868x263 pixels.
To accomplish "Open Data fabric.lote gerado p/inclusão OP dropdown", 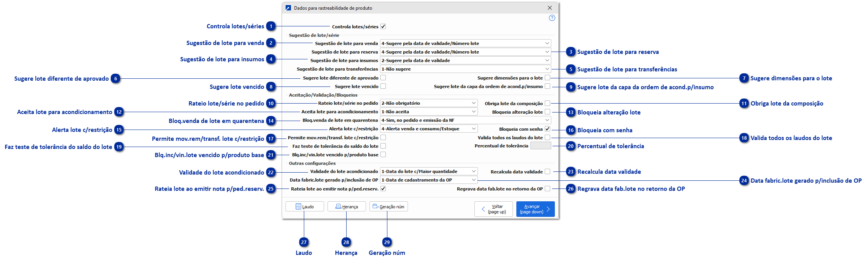I will 429,180.
